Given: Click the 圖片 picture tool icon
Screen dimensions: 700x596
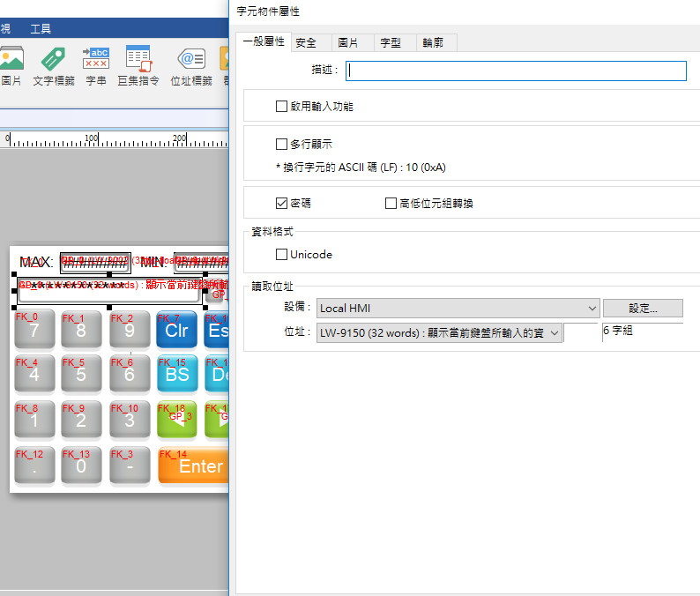Looking at the screenshot, I should click(11, 67).
